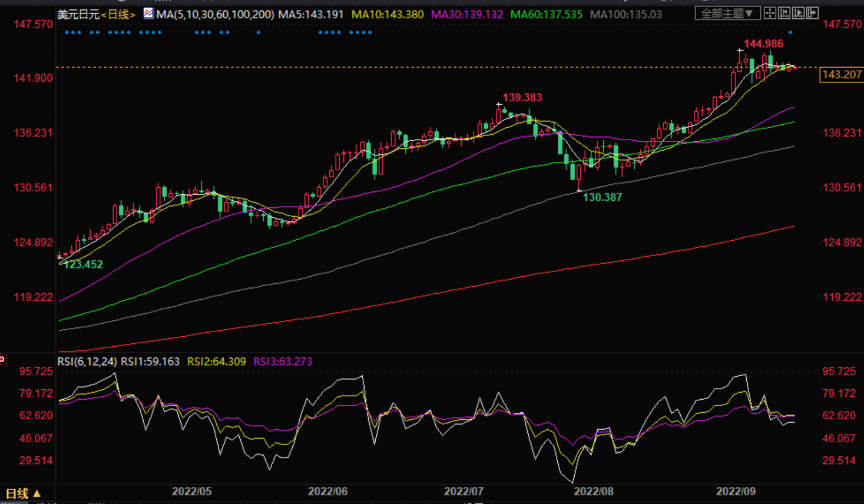Open the 全部主题 theme dropdown

tap(727, 13)
